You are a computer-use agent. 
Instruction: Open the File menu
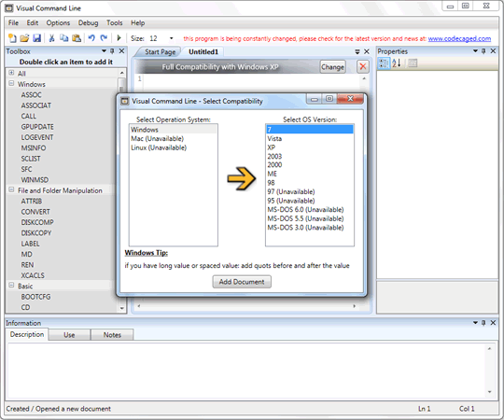[13, 22]
